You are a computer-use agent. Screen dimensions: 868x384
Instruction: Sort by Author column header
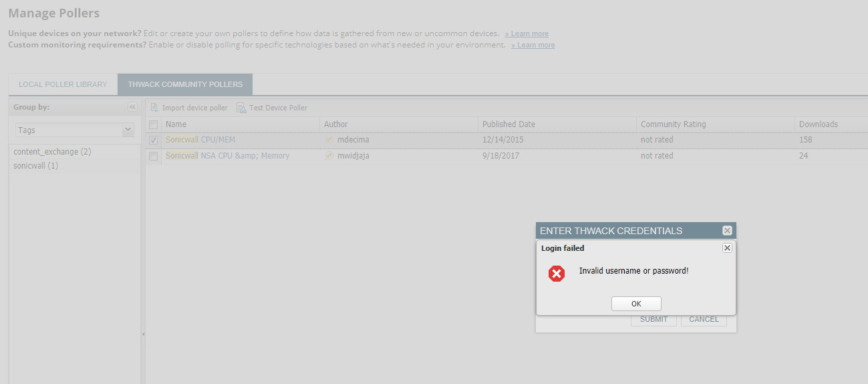[399, 124]
